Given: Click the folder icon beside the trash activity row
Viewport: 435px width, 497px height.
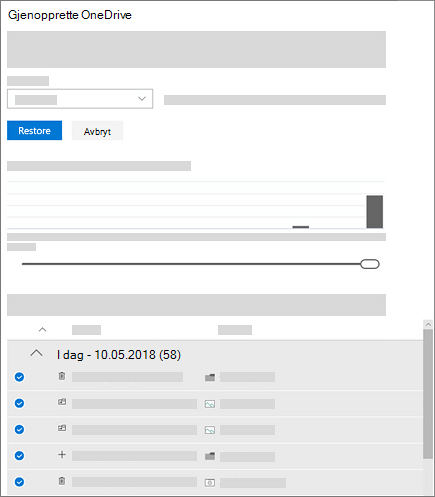Looking at the screenshot, I should coord(210,378).
